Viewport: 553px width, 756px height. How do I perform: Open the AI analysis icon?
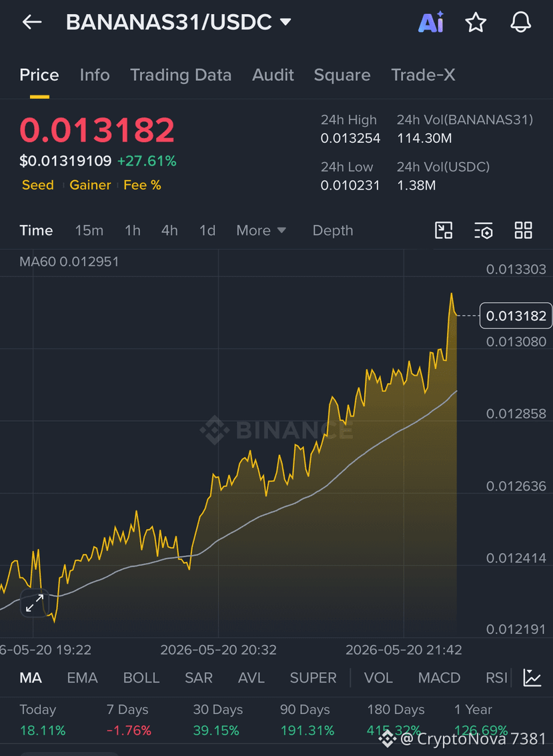pyautogui.click(x=430, y=22)
